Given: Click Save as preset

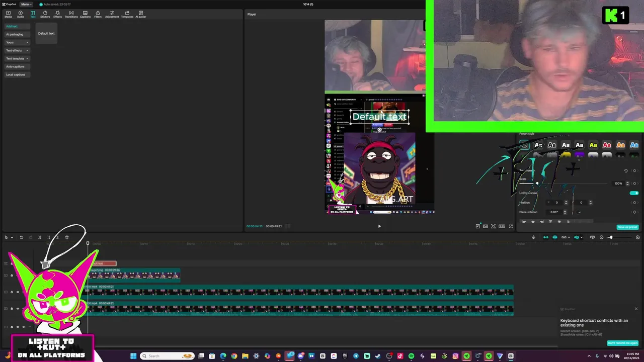Looking at the screenshot, I should point(627,227).
